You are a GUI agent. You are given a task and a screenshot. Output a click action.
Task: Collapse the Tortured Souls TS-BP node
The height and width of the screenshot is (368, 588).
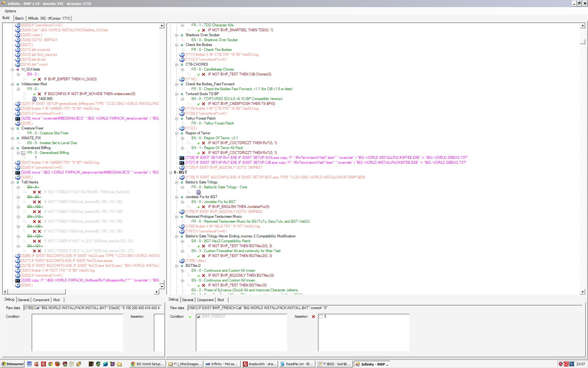177,94
